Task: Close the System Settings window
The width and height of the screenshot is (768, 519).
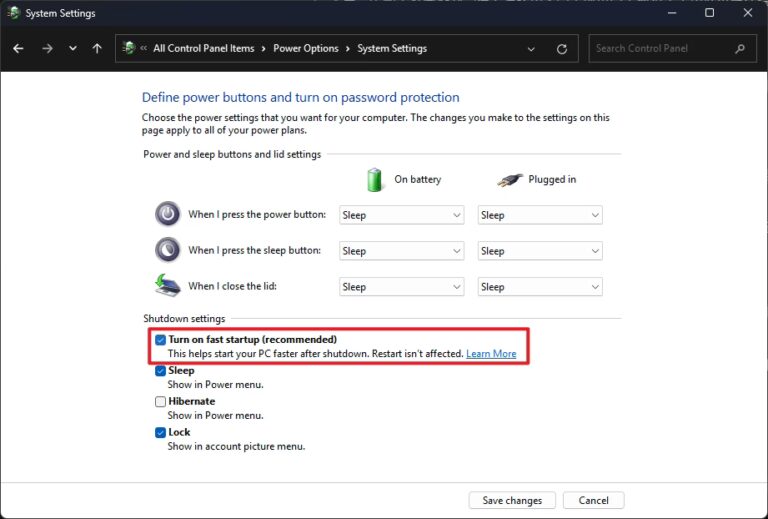Action: [747, 13]
